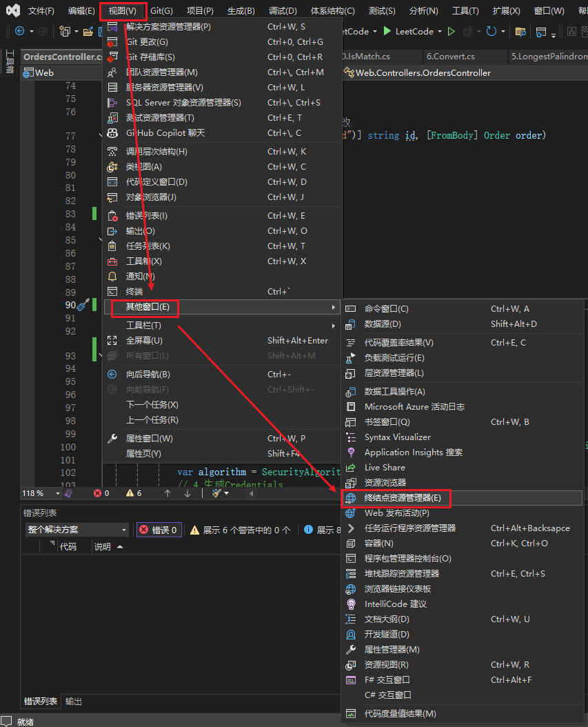Open Live Share entry

462,468
